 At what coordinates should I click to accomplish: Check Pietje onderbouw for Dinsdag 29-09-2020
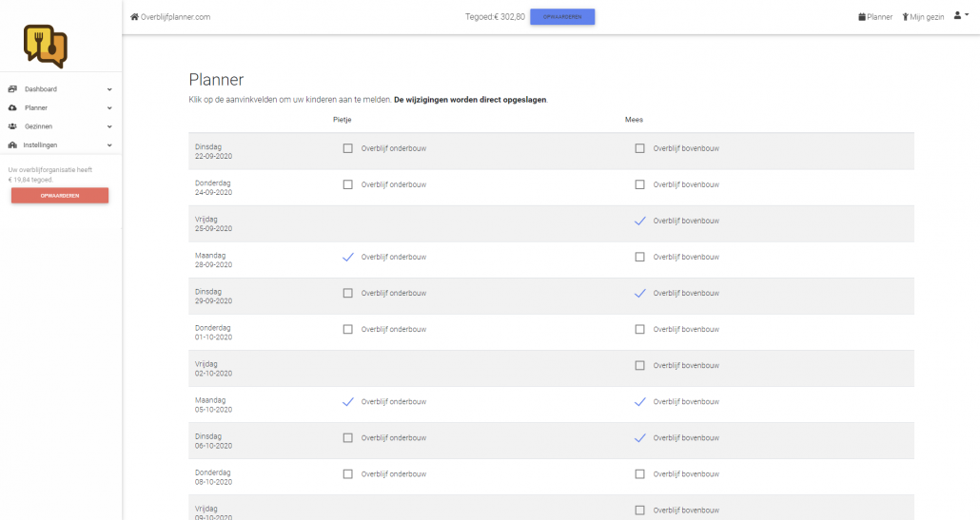pos(347,294)
